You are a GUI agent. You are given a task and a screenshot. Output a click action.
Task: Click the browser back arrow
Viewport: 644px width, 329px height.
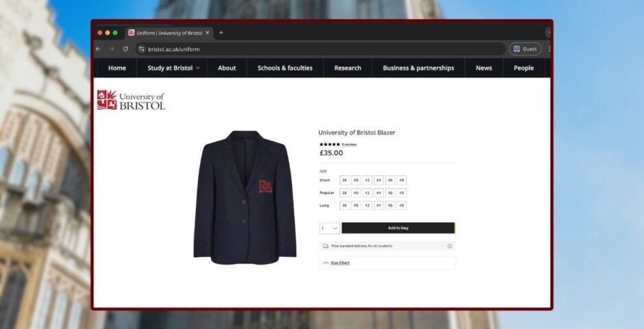98,49
